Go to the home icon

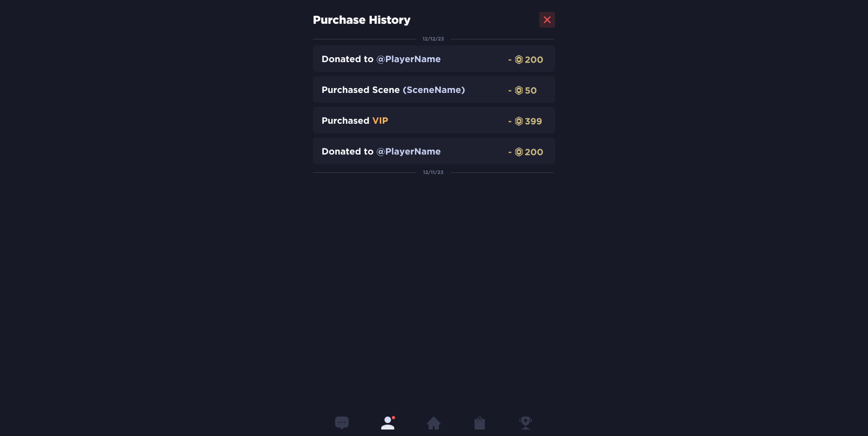(x=433, y=423)
